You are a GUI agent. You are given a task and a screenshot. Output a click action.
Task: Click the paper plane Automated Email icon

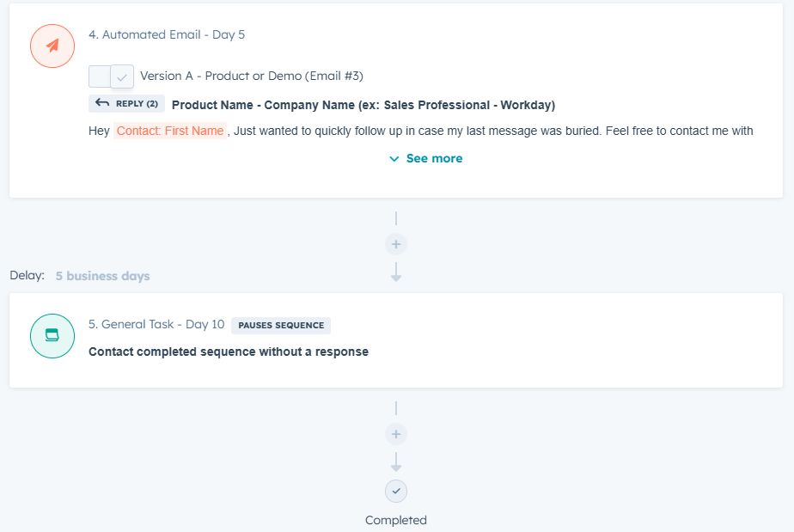tap(52, 46)
